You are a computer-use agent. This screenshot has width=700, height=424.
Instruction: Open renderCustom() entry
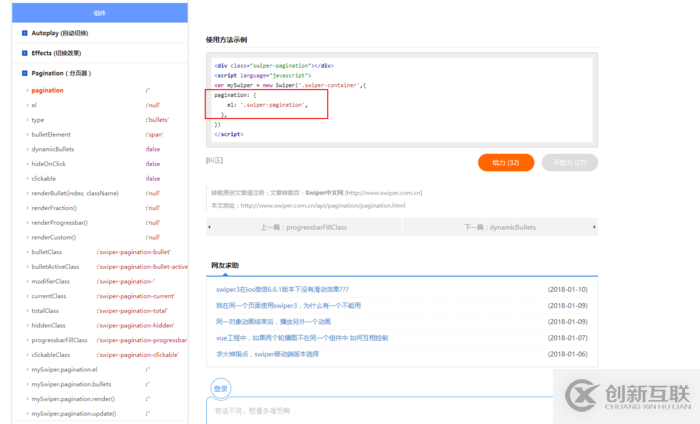(54, 237)
